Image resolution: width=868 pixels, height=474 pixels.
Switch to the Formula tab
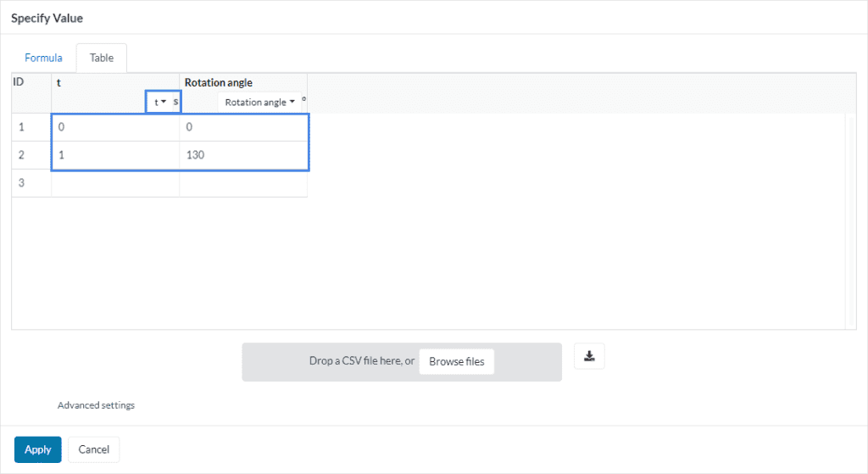tap(43, 58)
